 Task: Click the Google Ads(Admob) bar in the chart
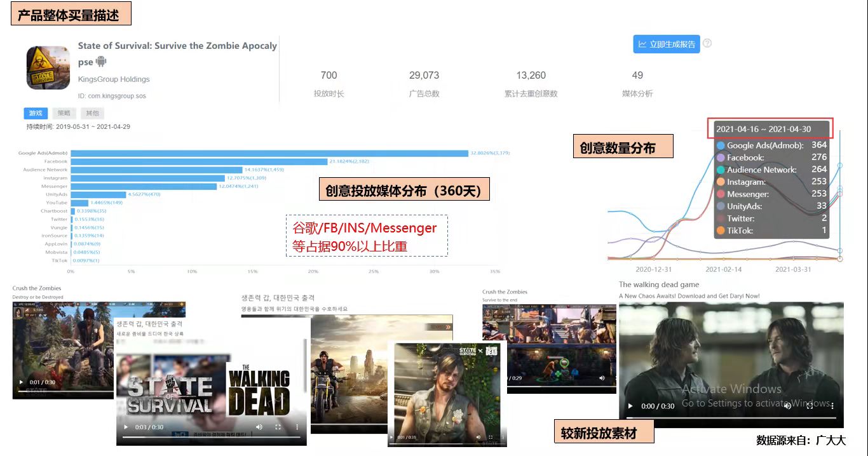click(269, 153)
